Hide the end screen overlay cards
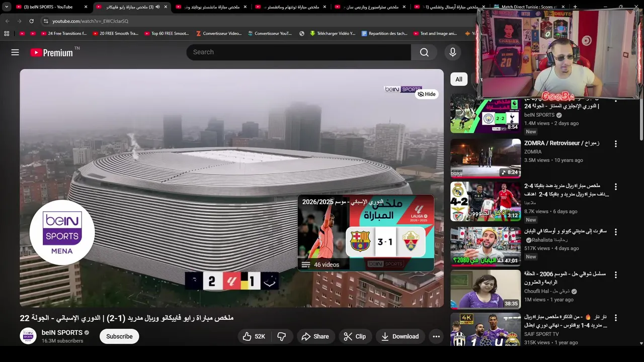644x362 pixels. 427,94
